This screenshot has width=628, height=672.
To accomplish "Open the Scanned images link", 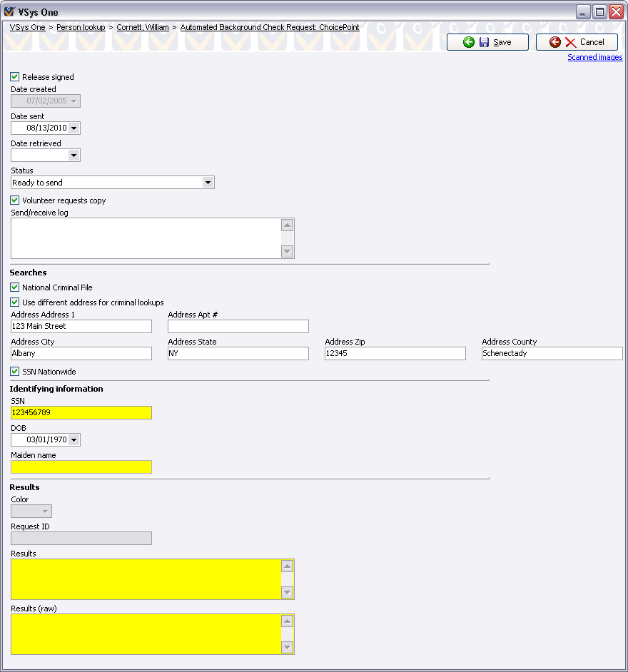I will pyautogui.click(x=595, y=58).
